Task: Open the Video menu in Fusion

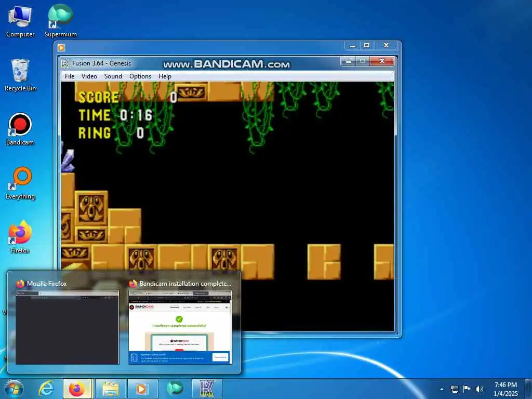Action: [x=89, y=76]
